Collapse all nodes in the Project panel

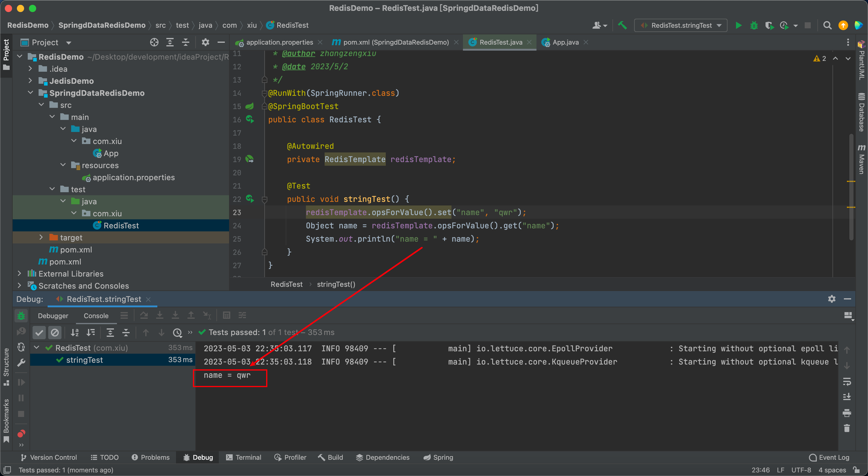[x=185, y=42]
